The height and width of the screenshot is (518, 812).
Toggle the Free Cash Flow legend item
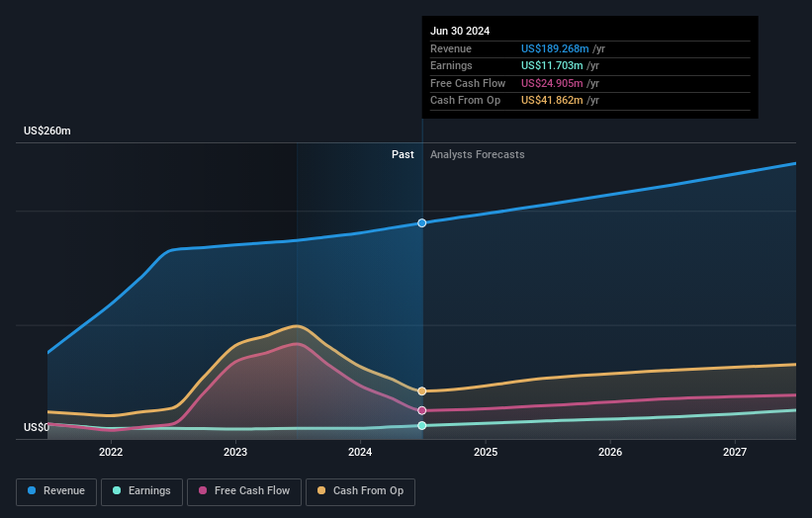[x=245, y=490]
